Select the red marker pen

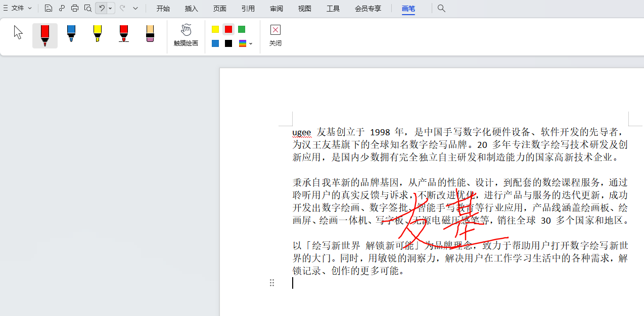click(45, 36)
